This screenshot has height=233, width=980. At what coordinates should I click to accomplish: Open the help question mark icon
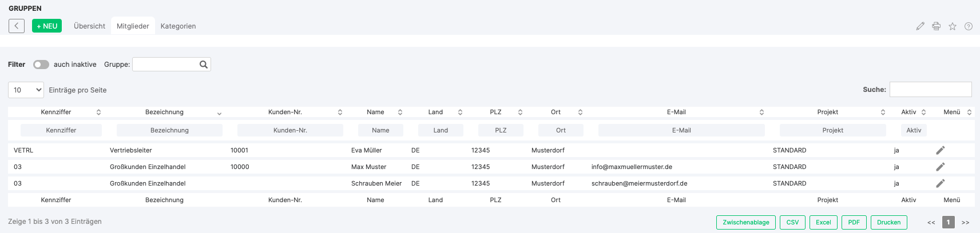(968, 26)
